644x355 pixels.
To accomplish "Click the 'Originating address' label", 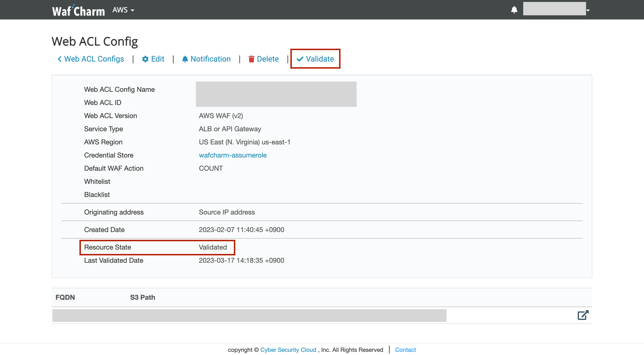I will (x=114, y=212).
